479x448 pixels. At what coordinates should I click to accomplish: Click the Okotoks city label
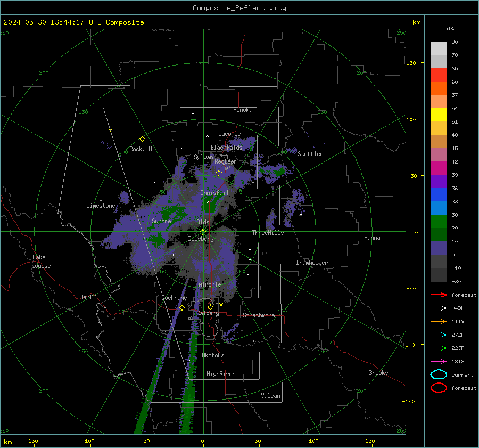pyautogui.click(x=213, y=355)
